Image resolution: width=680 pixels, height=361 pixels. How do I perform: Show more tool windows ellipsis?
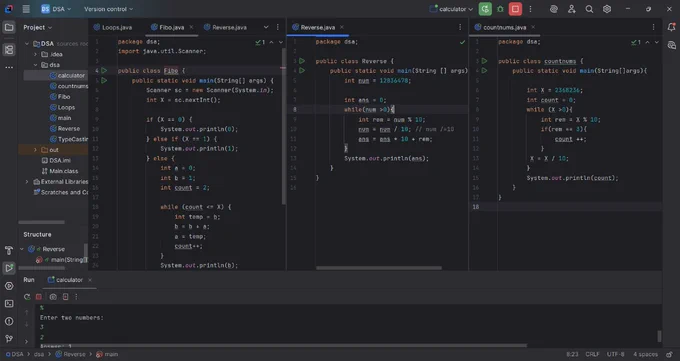tap(9, 67)
